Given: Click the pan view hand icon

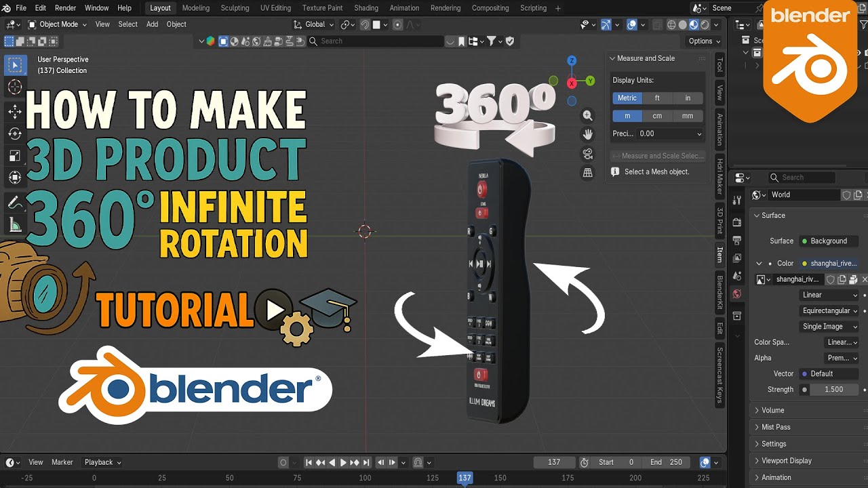Looking at the screenshot, I should (x=588, y=134).
